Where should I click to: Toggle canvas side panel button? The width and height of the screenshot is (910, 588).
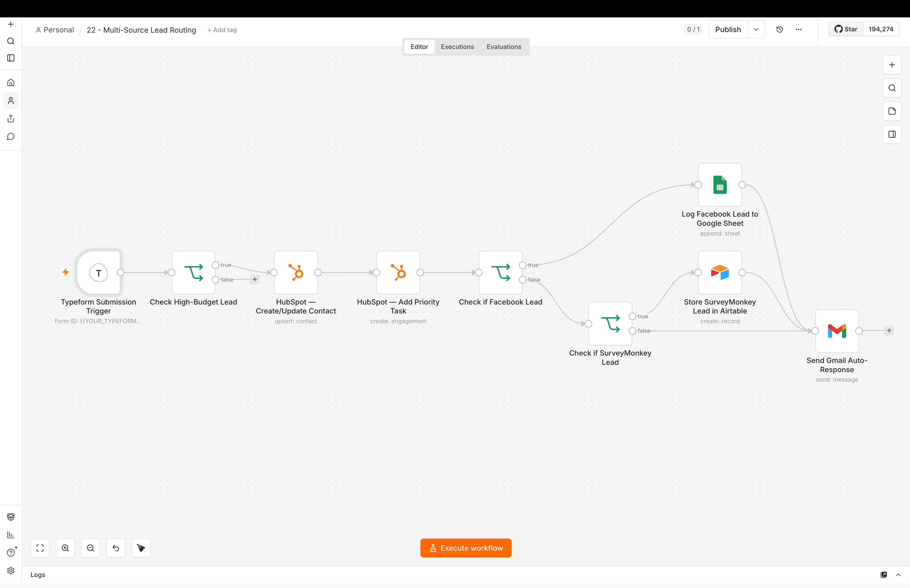[x=892, y=134]
